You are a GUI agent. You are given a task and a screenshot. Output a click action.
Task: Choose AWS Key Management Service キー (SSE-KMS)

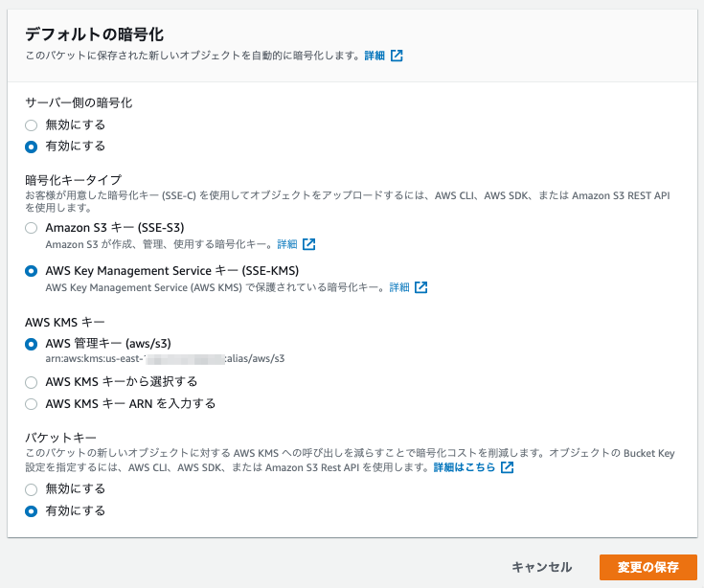point(31,271)
